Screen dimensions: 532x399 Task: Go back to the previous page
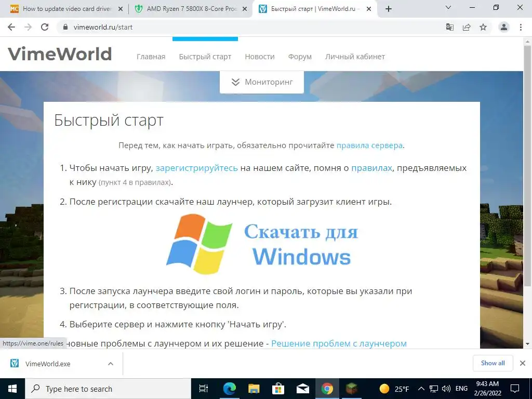tap(11, 27)
